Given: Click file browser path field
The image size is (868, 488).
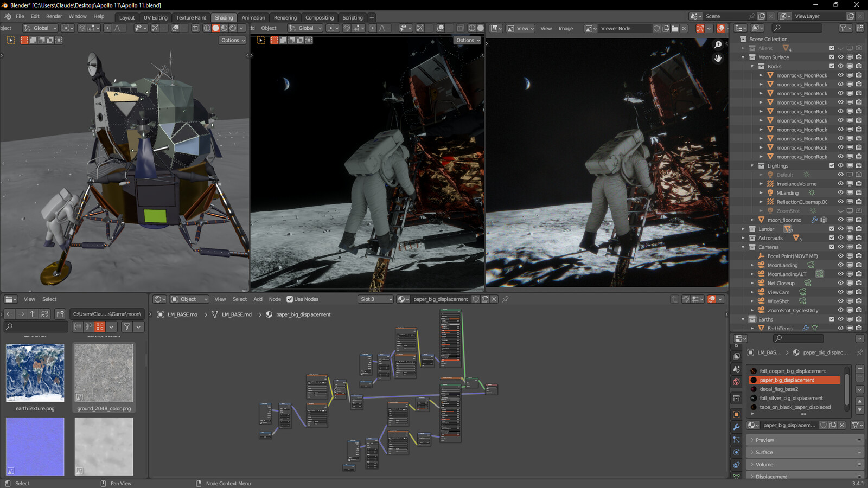Looking at the screenshot, I should (x=107, y=314).
